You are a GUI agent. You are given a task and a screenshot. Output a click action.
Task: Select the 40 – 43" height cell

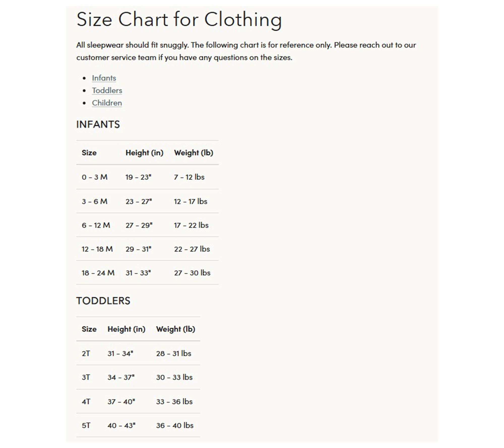point(121,426)
